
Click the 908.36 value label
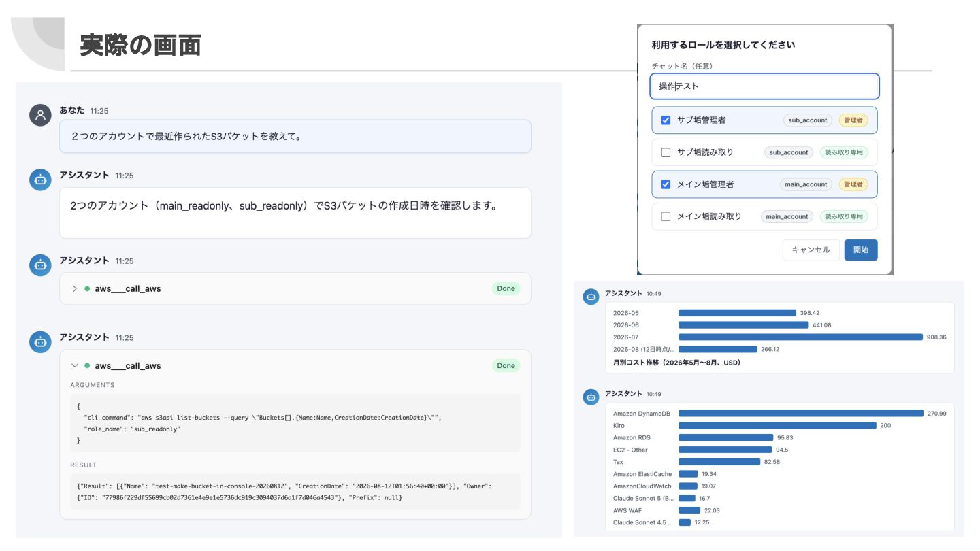(x=936, y=337)
